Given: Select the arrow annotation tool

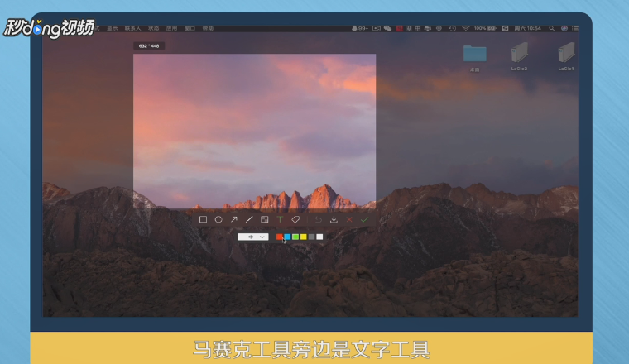Looking at the screenshot, I should [x=234, y=219].
